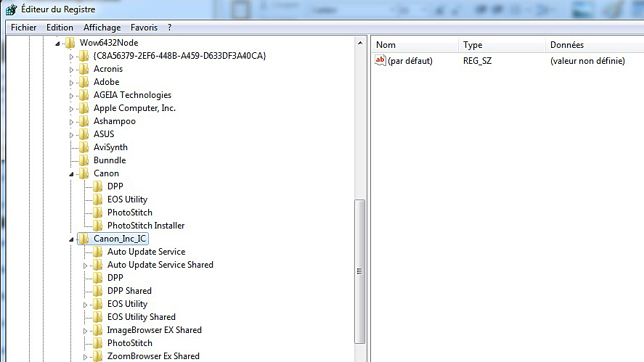Select PhotoStitch under Canon_Inc_IC
The height and width of the screenshot is (362, 644).
[x=130, y=343]
